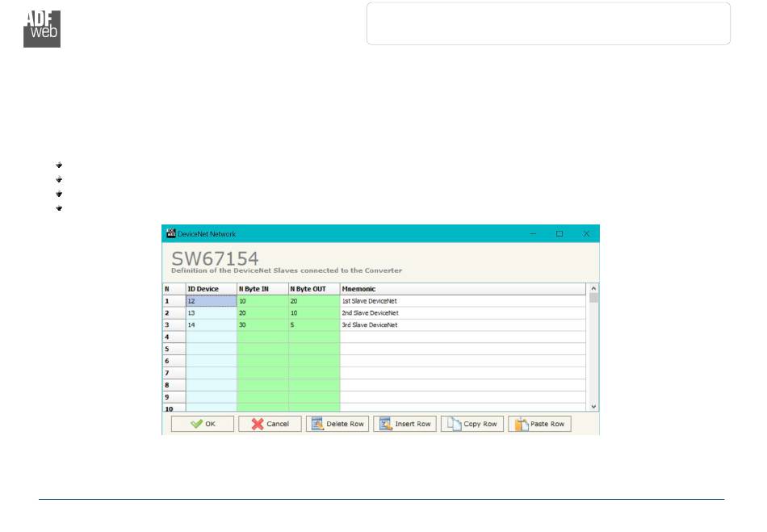Click the ID Device column header

point(211,289)
